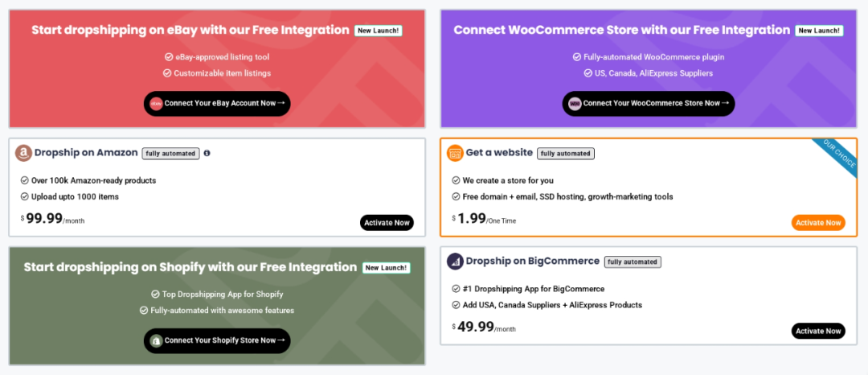Click the Shopify bag logo icon
Image resolution: width=868 pixels, height=375 pixels.
point(157,340)
